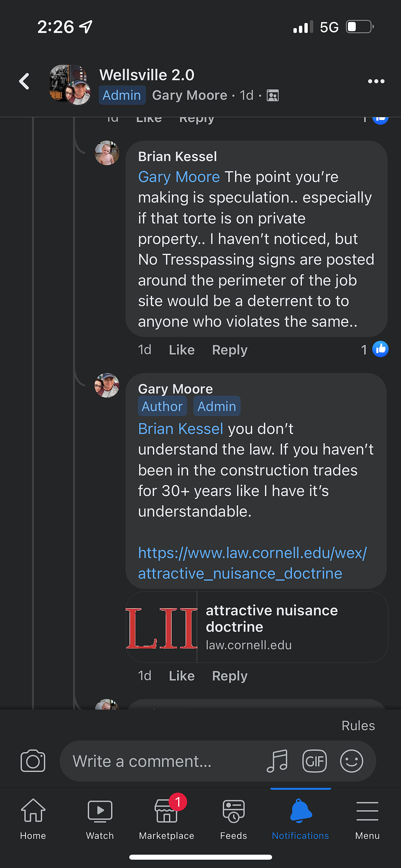Open the Notifications bell tab

coord(300,819)
